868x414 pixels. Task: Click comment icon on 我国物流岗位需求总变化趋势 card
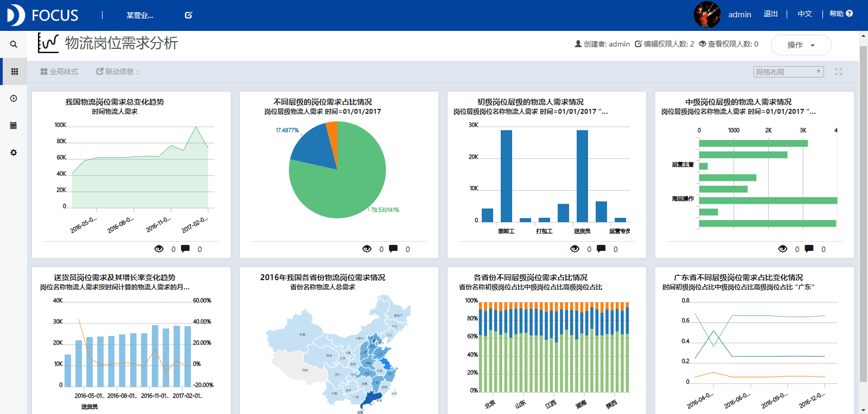(x=185, y=249)
